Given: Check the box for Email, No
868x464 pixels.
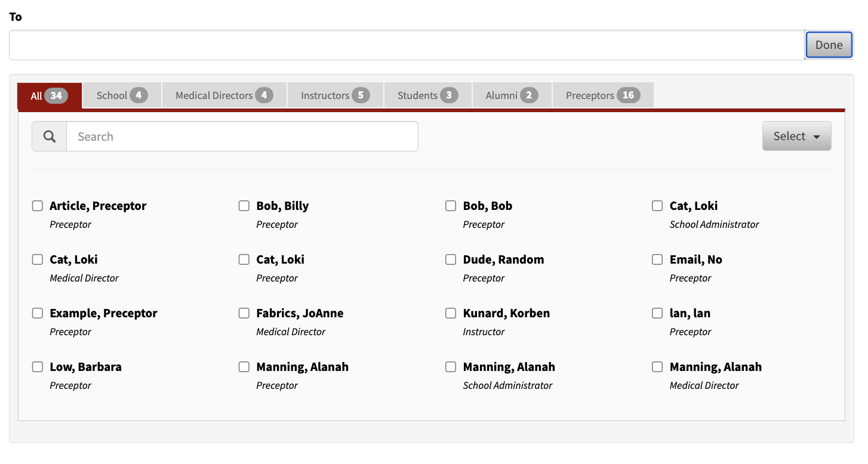Looking at the screenshot, I should (657, 259).
